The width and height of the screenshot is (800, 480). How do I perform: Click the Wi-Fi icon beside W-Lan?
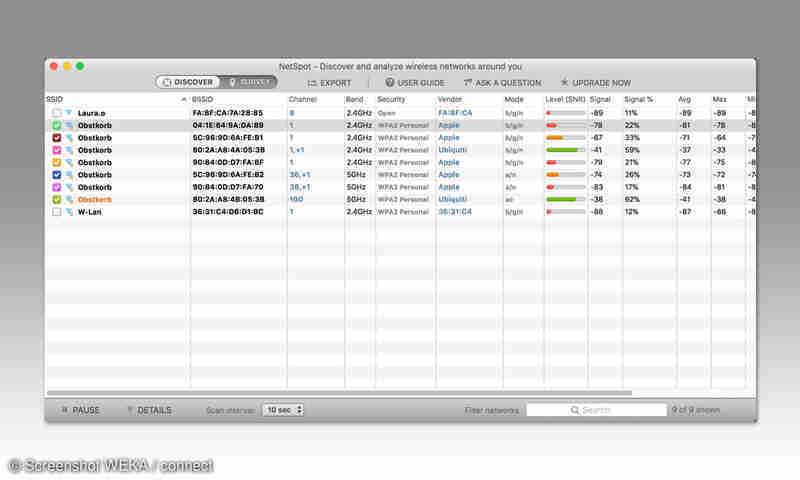[69, 212]
